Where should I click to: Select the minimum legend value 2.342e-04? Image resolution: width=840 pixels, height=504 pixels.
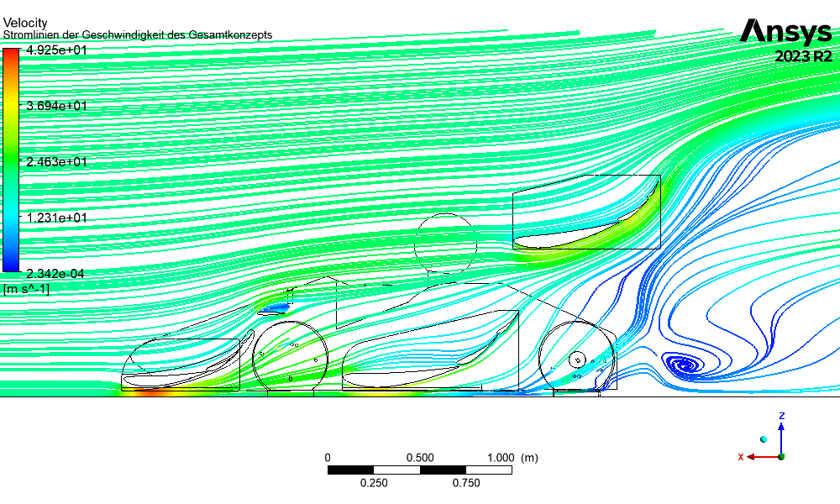(57, 273)
